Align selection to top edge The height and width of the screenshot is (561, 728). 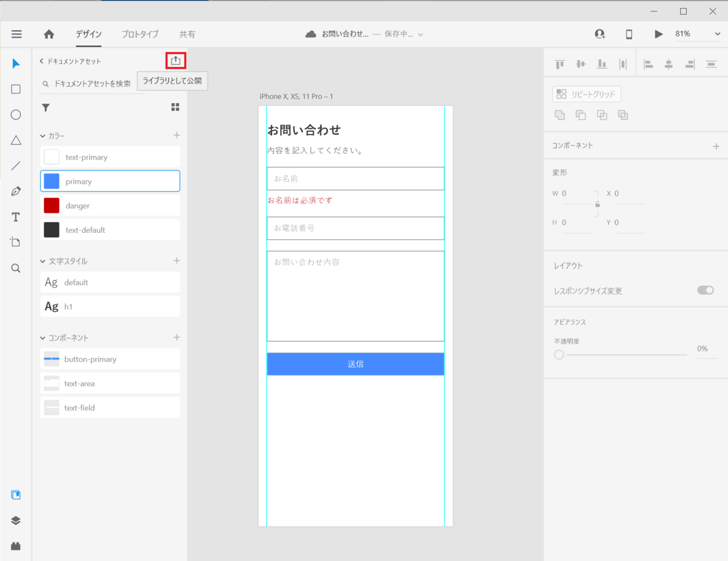[x=560, y=64]
